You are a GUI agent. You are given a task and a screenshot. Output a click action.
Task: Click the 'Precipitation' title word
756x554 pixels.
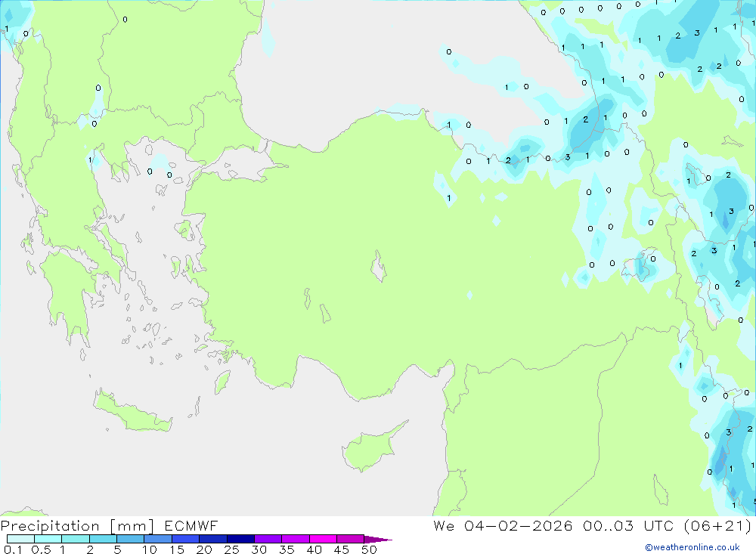click(50, 526)
